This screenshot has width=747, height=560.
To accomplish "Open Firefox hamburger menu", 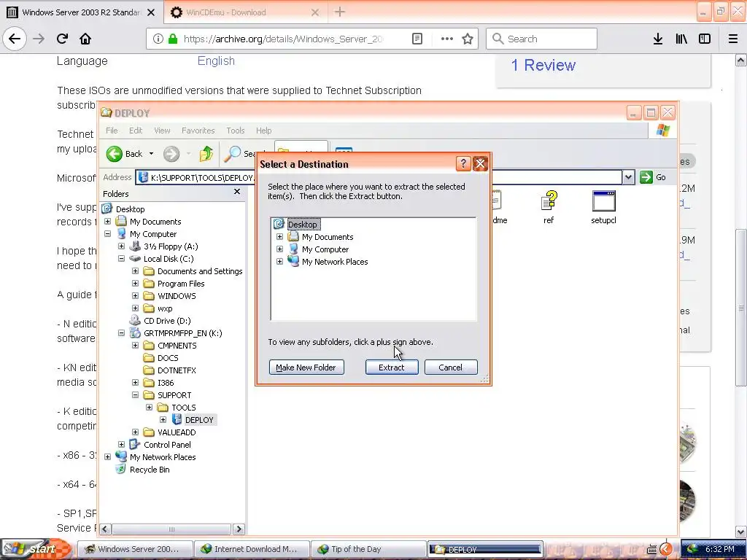I will tap(733, 39).
